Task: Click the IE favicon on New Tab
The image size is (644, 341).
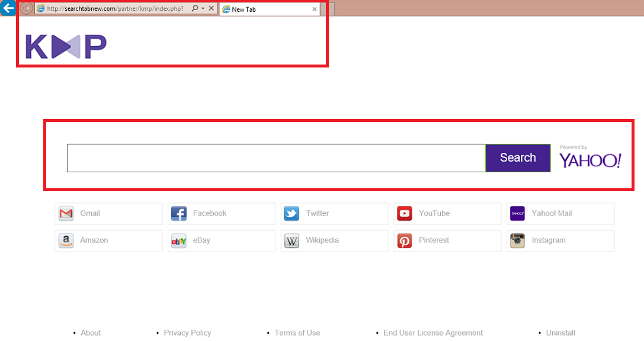Action: pyautogui.click(x=226, y=9)
